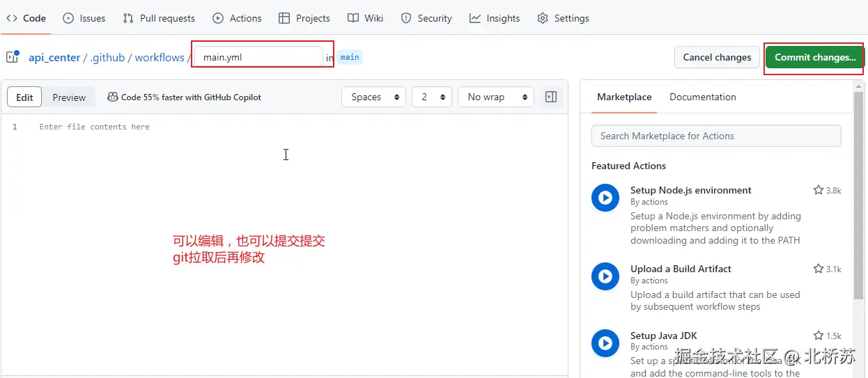Click the Code tab brackets icon
The image size is (868, 378).
12,18
